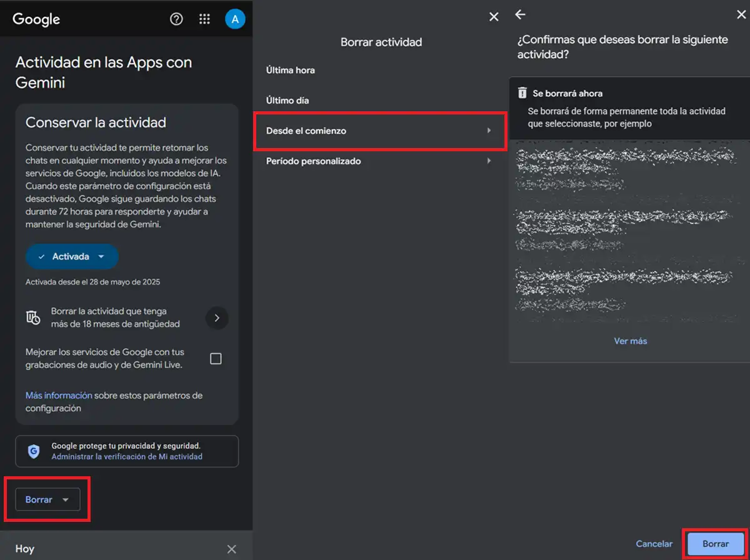This screenshot has width=750, height=560.
Task: Dismiss the Hoy bar with its X
Action: (232, 549)
